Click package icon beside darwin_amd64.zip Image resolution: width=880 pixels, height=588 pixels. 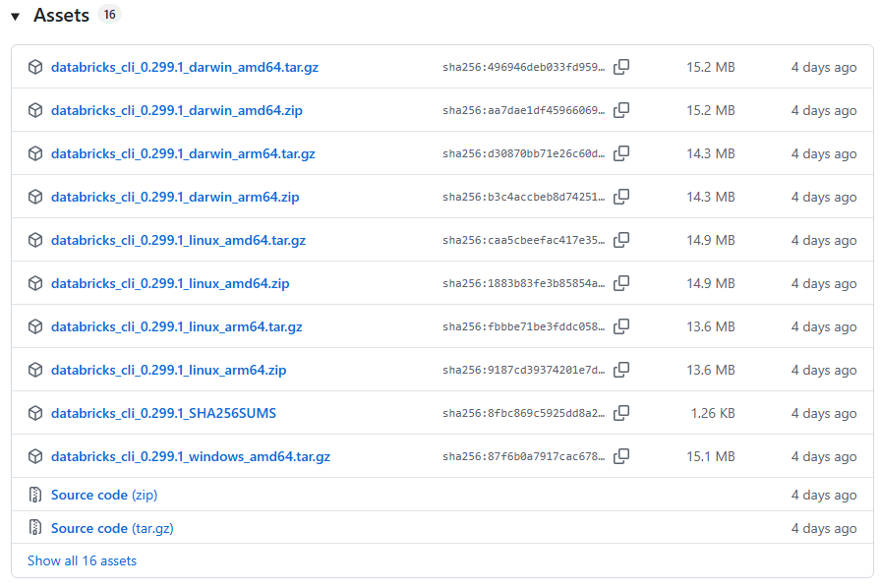[35, 110]
